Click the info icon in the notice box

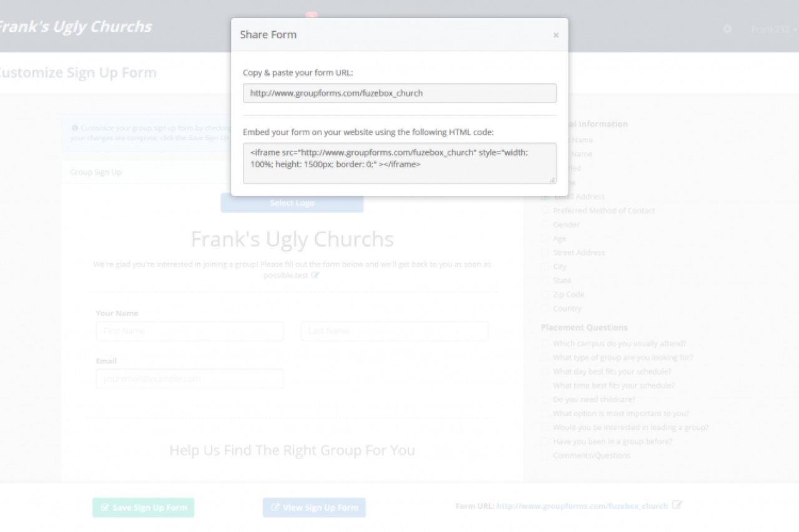75,127
